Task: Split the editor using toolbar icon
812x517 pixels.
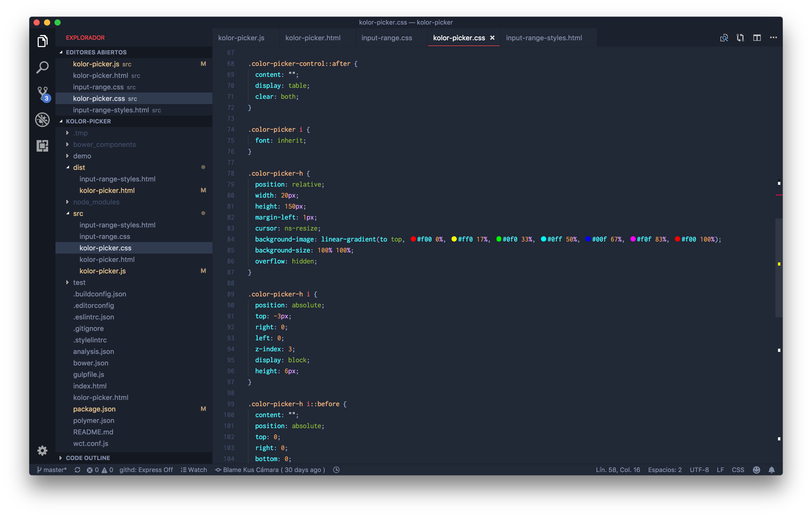Action: [x=757, y=38]
